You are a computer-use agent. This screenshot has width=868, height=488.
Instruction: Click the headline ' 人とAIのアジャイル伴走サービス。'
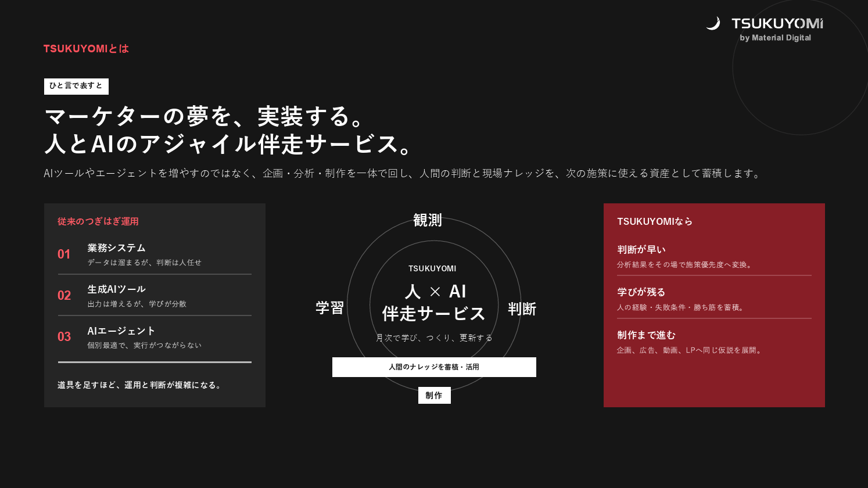click(x=230, y=143)
